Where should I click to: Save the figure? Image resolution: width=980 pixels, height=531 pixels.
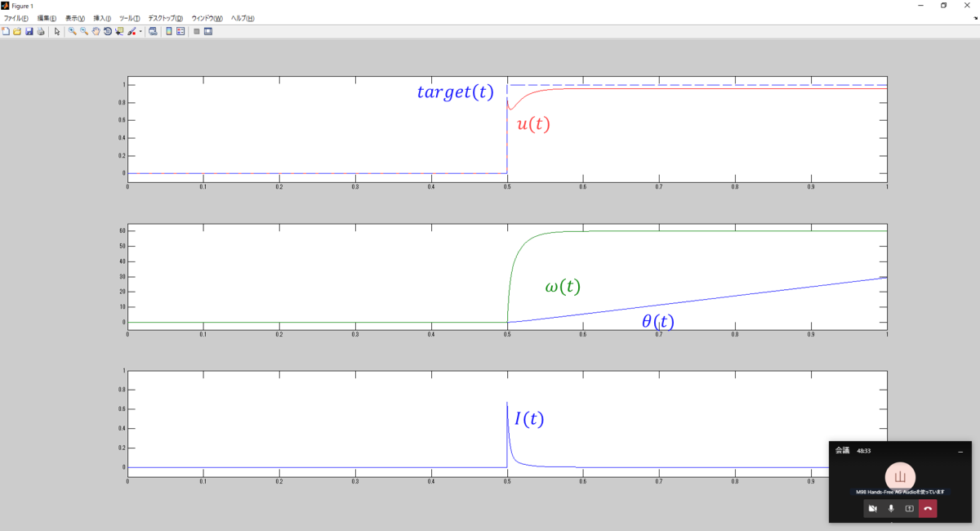(x=29, y=32)
